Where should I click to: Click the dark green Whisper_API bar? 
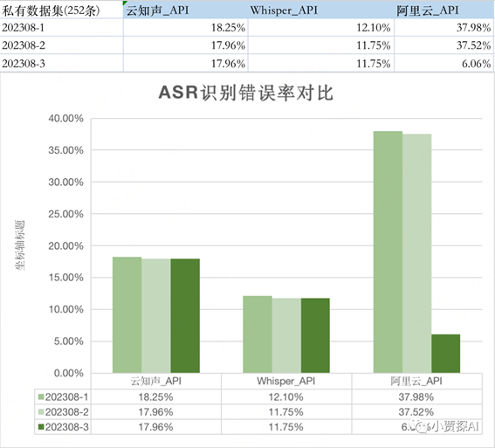[x=315, y=335]
